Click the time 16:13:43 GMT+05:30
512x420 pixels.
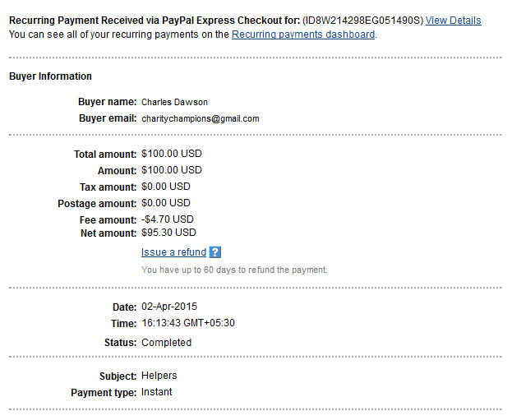(x=188, y=323)
